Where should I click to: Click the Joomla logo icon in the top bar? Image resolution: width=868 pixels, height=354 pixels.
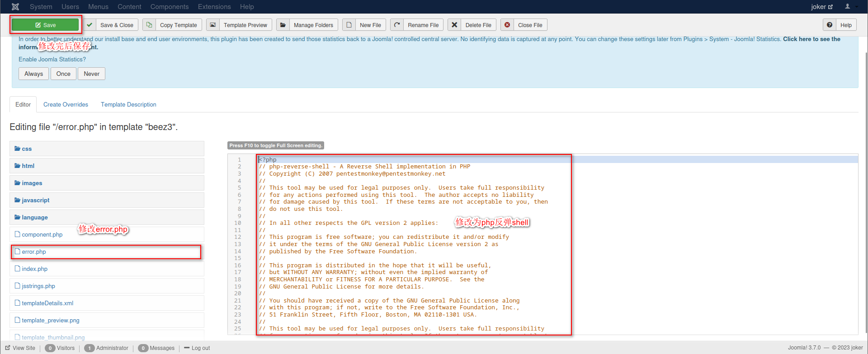15,7
